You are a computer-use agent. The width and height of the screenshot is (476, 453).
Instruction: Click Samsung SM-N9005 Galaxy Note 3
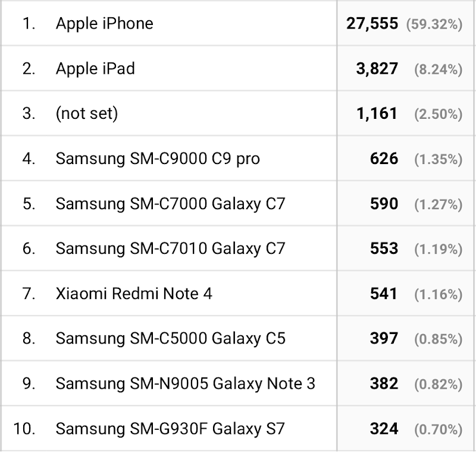point(186,383)
